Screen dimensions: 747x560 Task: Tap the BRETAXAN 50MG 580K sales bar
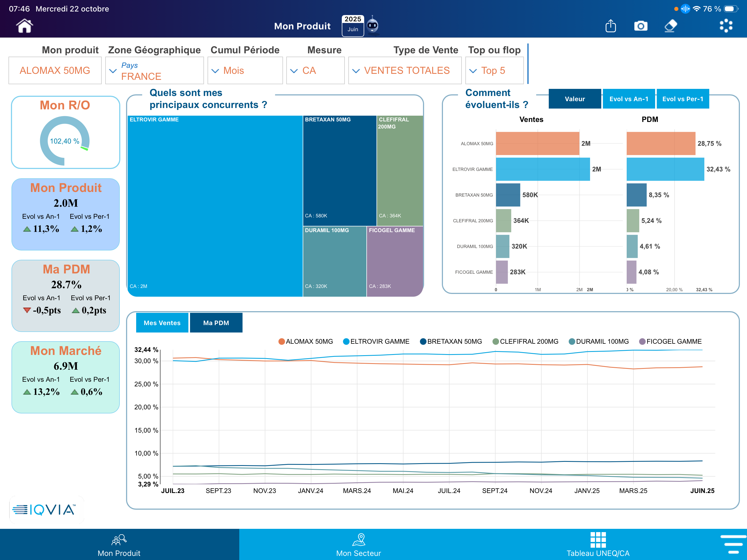pyautogui.click(x=508, y=195)
